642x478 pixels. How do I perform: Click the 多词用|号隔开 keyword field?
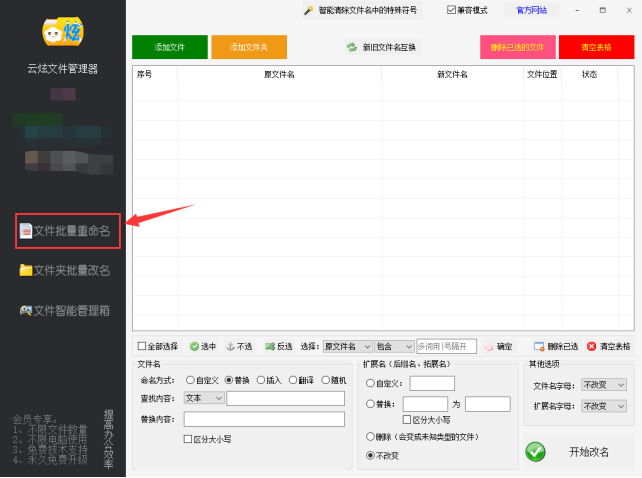(446, 347)
